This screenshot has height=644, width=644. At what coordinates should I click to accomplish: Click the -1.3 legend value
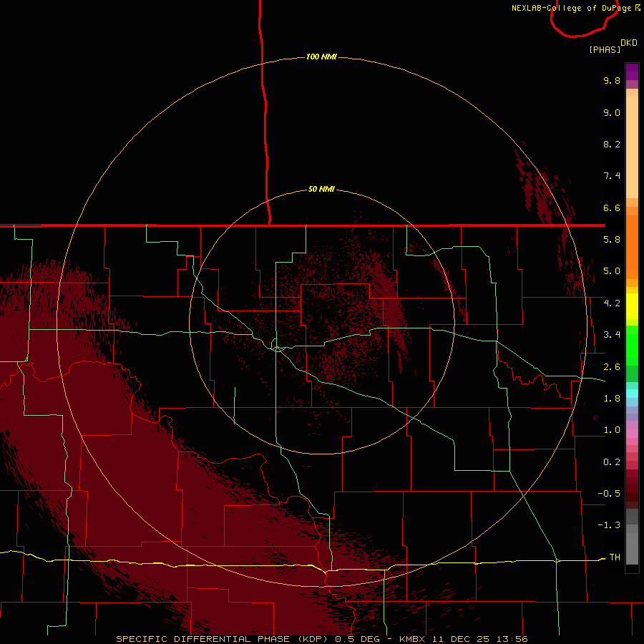click(609, 525)
